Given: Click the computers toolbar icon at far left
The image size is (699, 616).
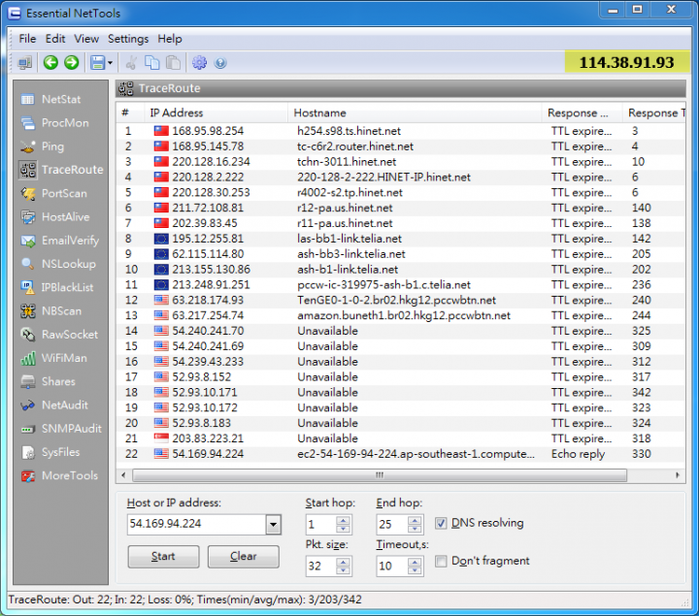Looking at the screenshot, I should [x=25, y=63].
